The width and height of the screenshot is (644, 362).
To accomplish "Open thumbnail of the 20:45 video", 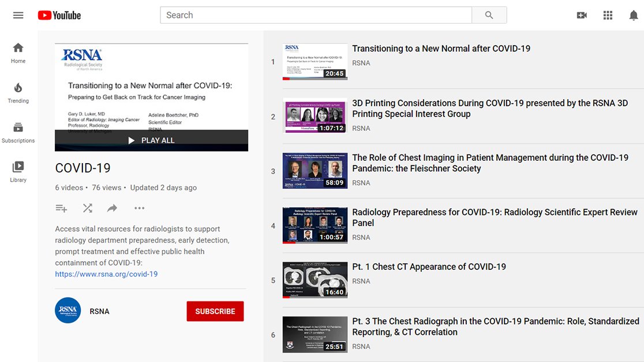I will (315, 62).
